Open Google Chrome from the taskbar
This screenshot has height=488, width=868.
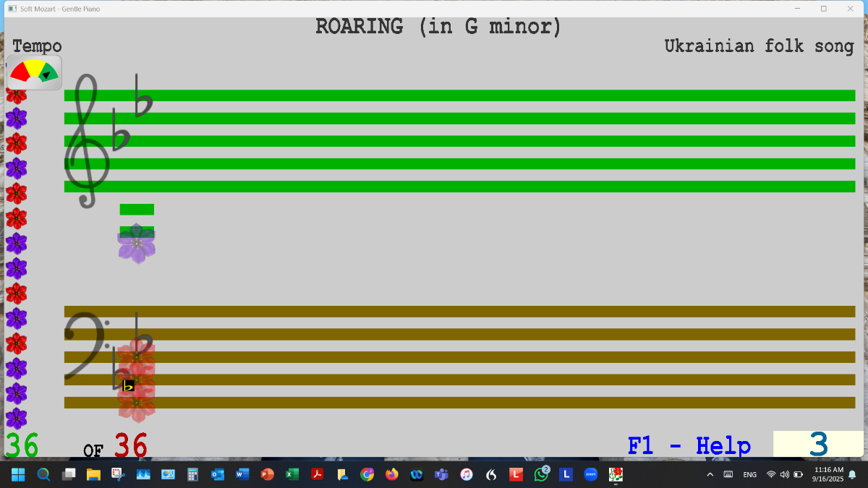(367, 475)
